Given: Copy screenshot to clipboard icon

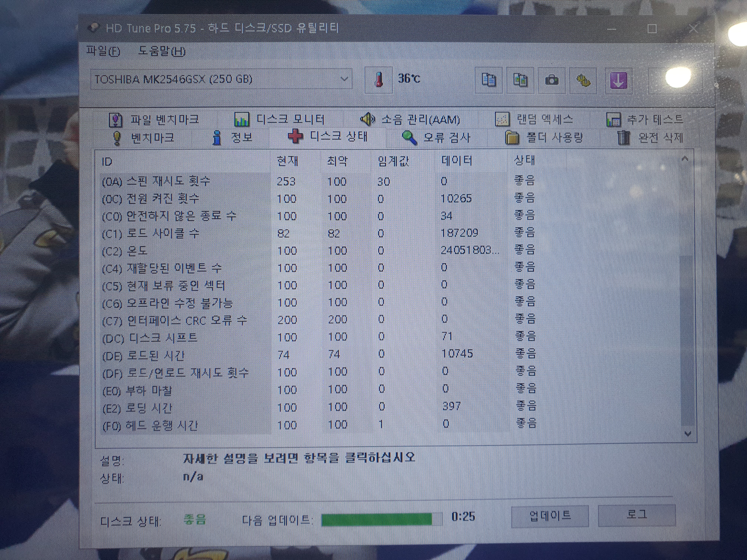Looking at the screenshot, I should pos(520,80).
